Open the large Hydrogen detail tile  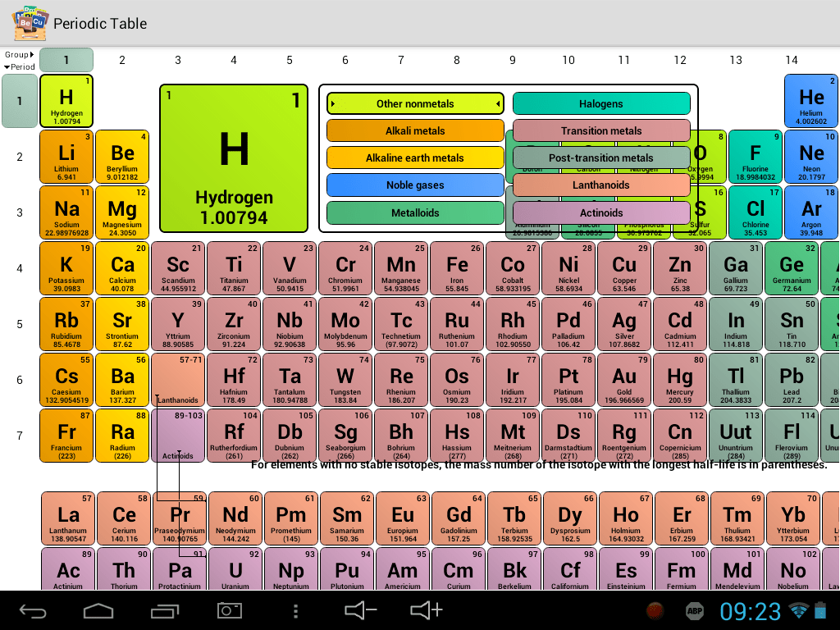coord(234,158)
